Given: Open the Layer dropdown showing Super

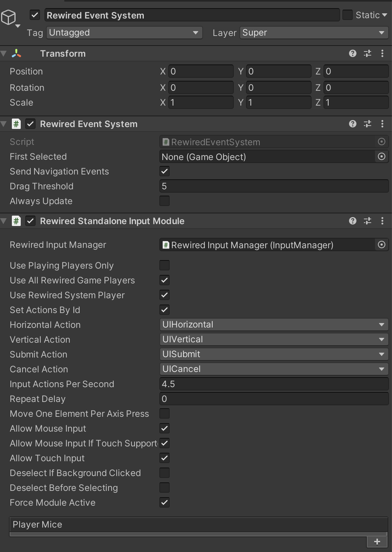Looking at the screenshot, I should click(314, 33).
